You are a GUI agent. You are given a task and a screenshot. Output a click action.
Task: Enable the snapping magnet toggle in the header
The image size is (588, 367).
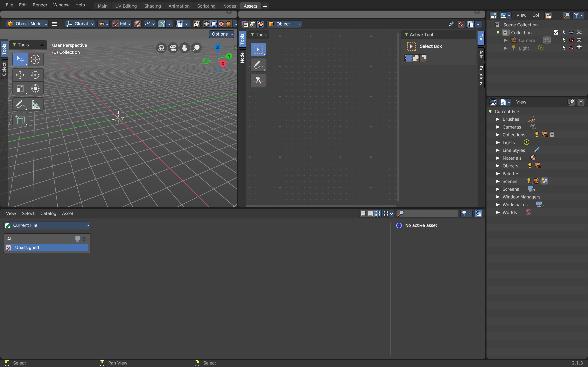[115, 24]
